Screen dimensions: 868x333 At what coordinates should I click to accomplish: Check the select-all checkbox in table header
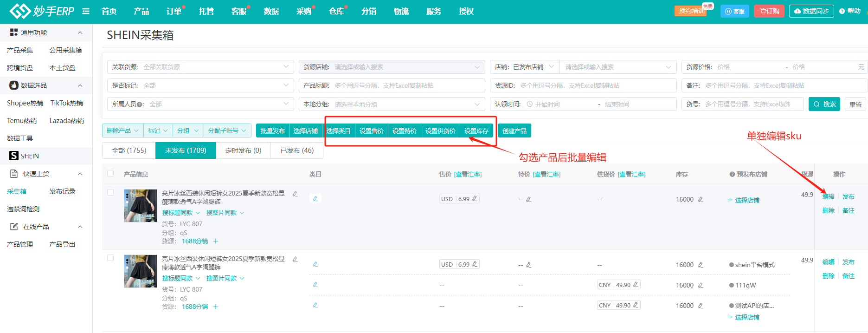110,173
